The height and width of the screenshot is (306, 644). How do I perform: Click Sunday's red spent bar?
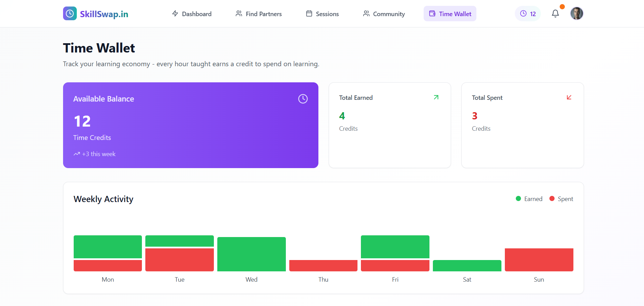539,260
